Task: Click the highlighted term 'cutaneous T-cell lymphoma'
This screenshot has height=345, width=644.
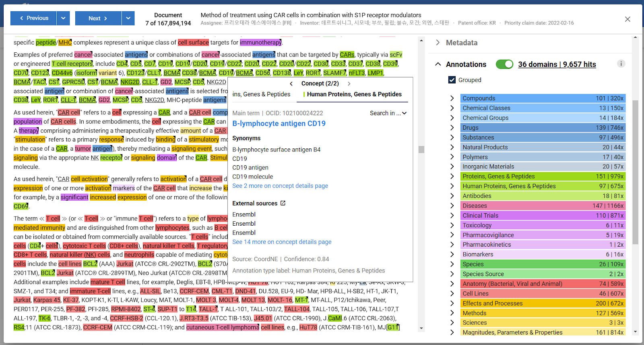Action: [x=223, y=327]
